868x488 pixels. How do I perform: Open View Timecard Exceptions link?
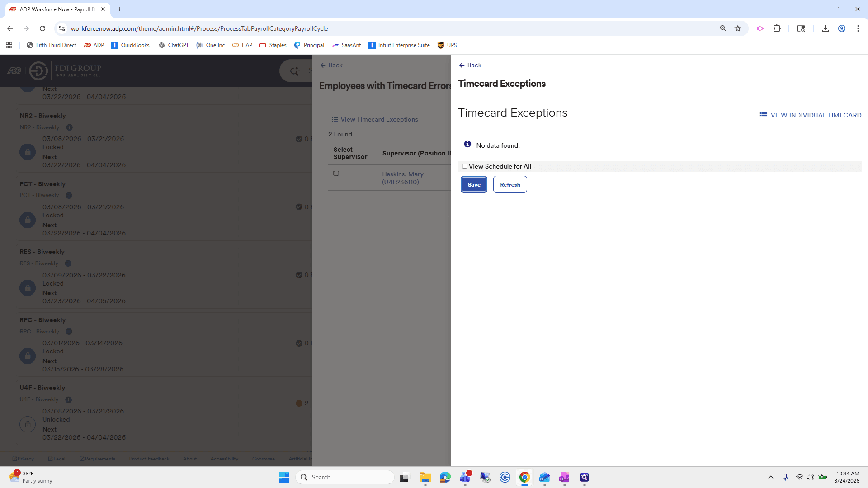(x=375, y=119)
